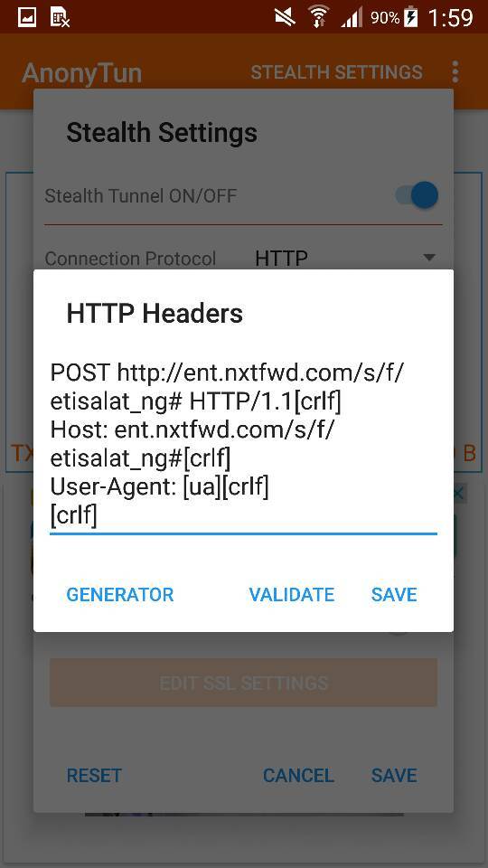The height and width of the screenshot is (868, 488).
Task: Tap the picture notification icon
Action: (27, 18)
